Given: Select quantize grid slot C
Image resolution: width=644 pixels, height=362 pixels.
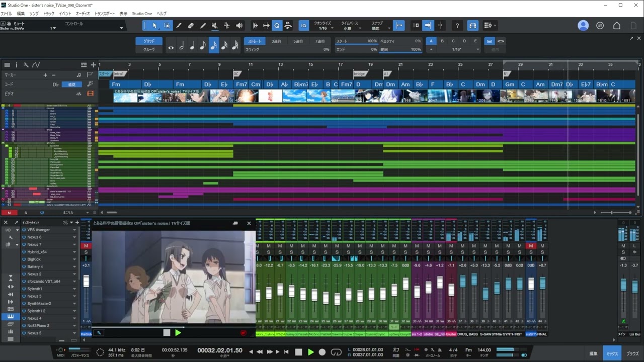Looking at the screenshot, I should click(453, 41).
